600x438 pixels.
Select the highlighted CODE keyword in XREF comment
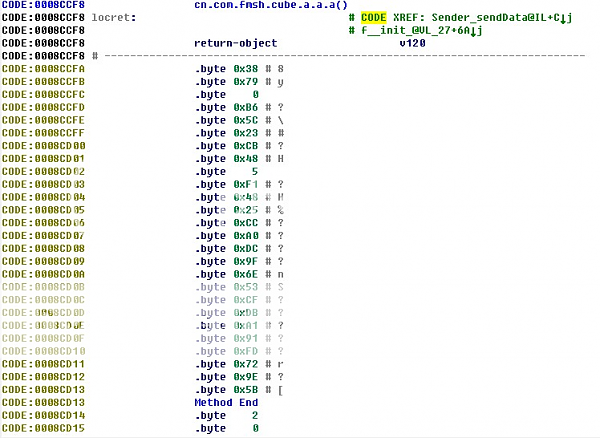pyautogui.click(x=373, y=18)
